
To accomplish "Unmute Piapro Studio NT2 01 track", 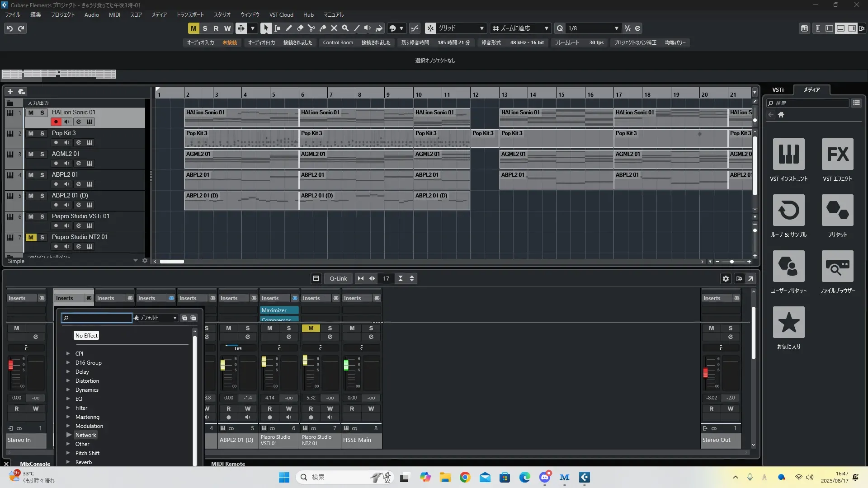I will [x=31, y=237].
